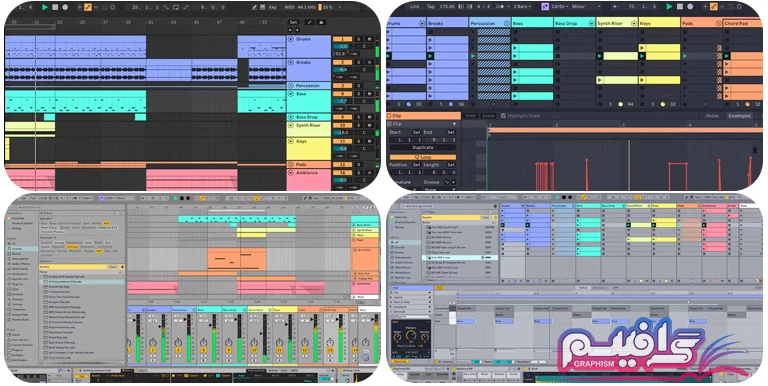Arm the Keys track in arrangement view
768x386 pixels.
click(369, 141)
